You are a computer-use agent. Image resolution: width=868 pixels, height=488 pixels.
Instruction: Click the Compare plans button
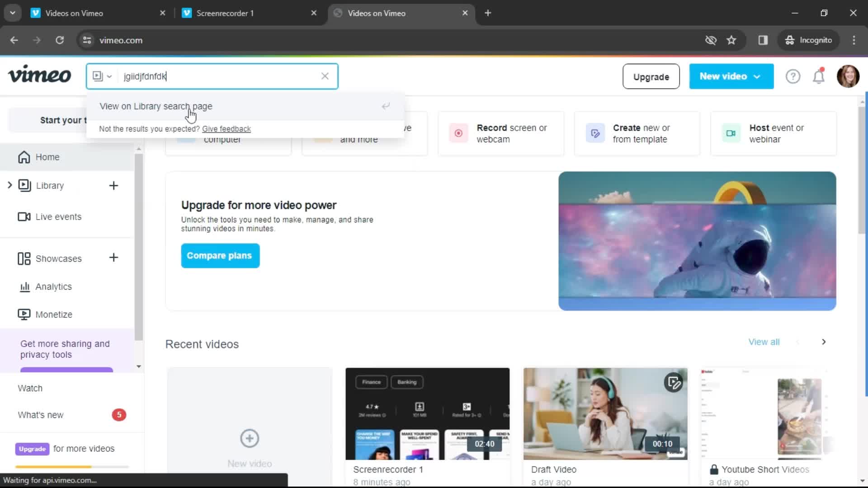tap(219, 255)
